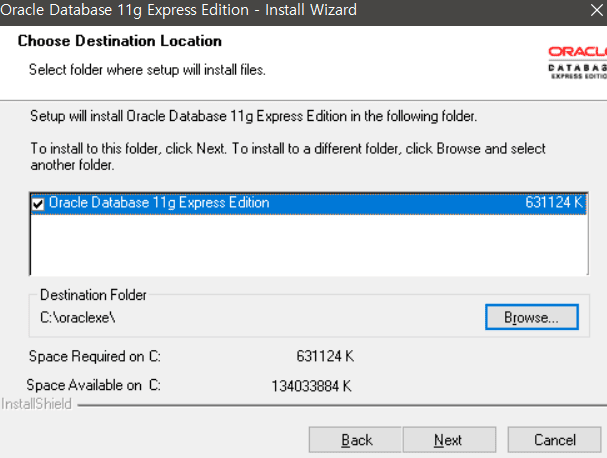Click the Space Available 134033884 K value
The width and height of the screenshot is (607, 458).
click(x=312, y=386)
